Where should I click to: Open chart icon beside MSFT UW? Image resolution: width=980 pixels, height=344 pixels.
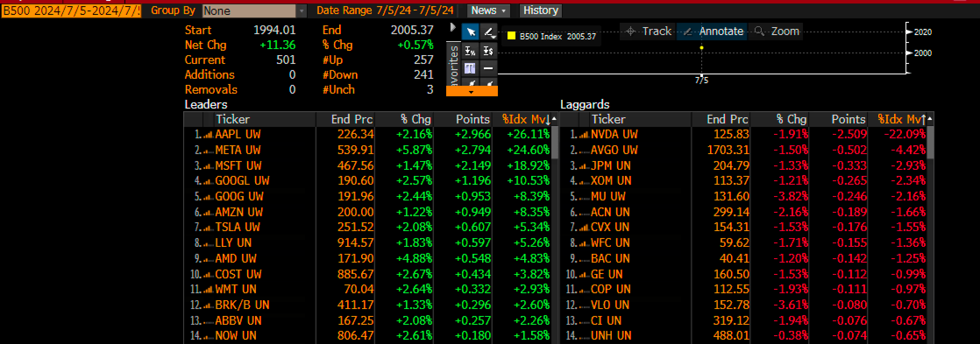coord(208,166)
